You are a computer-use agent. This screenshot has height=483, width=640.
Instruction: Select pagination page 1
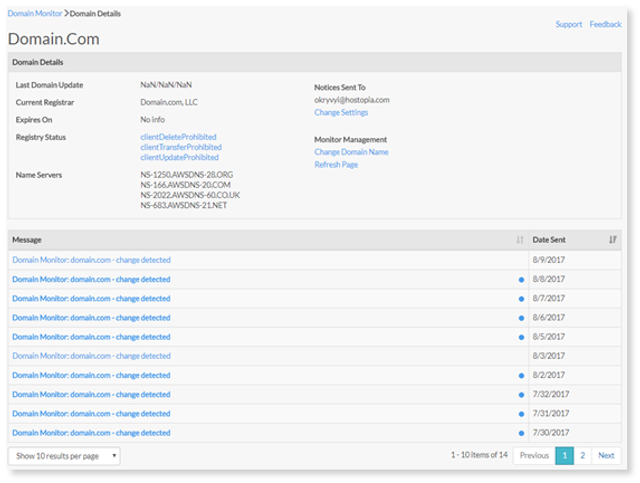pos(564,455)
